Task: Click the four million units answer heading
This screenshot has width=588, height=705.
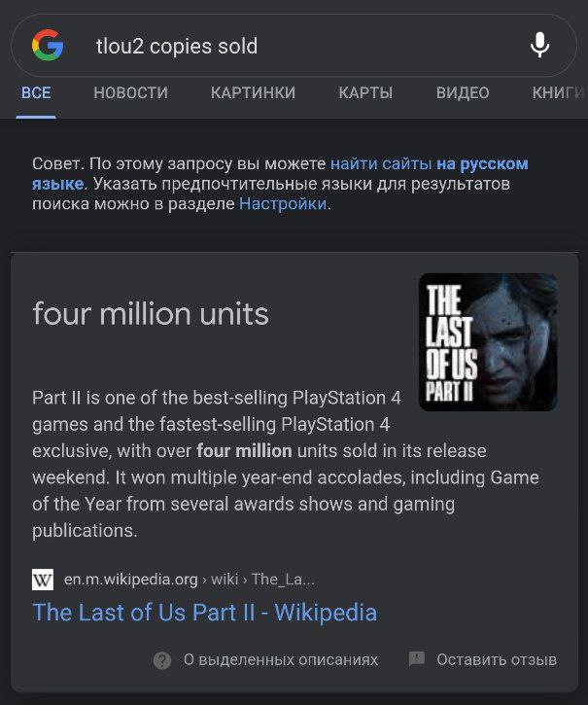Action: [x=151, y=314]
